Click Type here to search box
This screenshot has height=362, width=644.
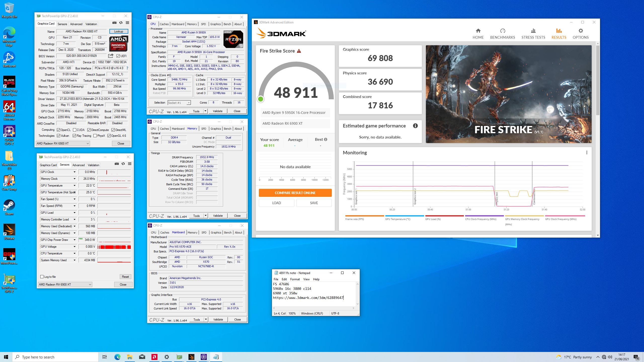(x=55, y=357)
